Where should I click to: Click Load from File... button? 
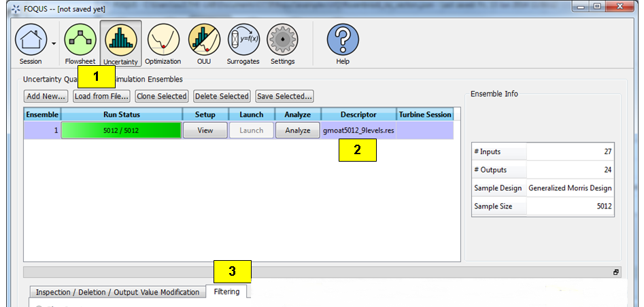pyautogui.click(x=101, y=96)
